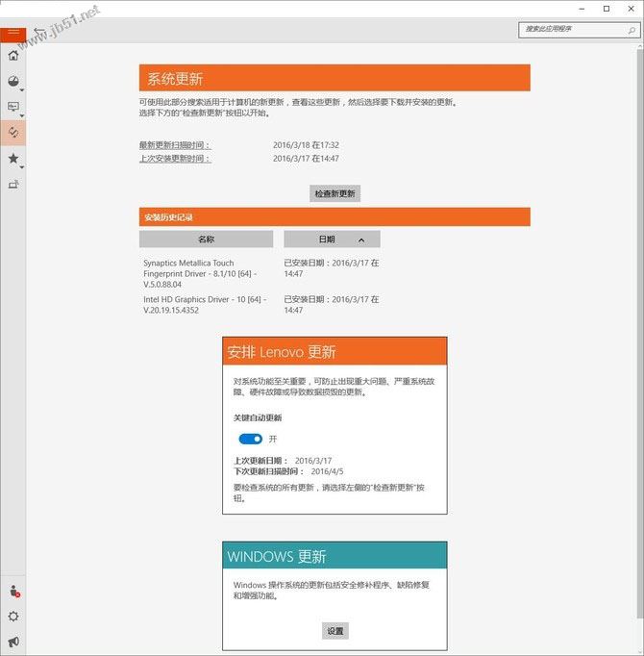
Task: Turn off the 关键自动更新 toggle
Action: (251, 439)
